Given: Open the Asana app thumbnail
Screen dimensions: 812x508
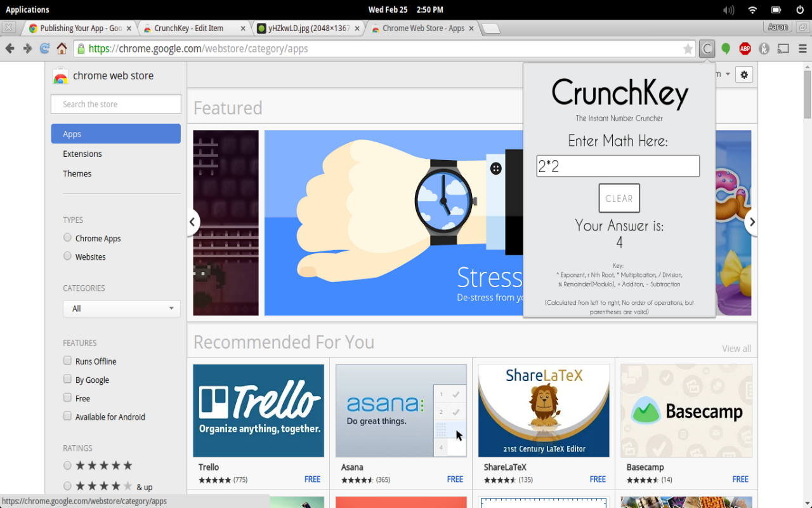Looking at the screenshot, I should tap(401, 410).
